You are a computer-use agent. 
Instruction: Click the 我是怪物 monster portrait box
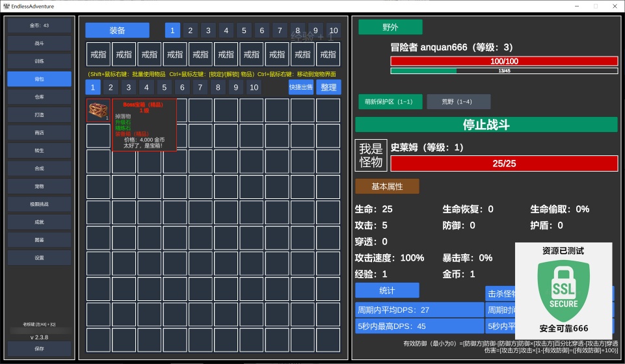coord(371,155)
